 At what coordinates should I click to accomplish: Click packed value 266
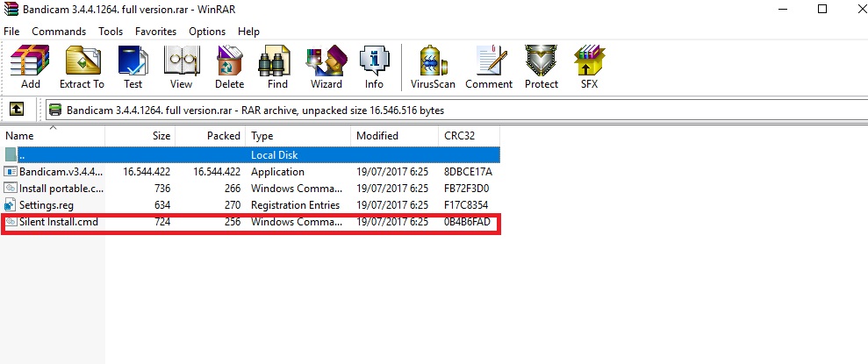233,188
